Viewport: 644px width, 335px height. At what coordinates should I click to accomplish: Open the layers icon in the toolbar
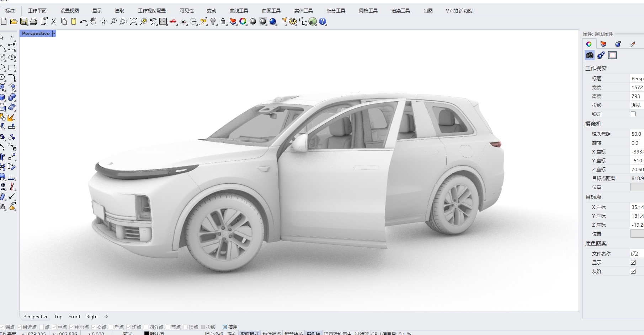[x=233, y=22]
